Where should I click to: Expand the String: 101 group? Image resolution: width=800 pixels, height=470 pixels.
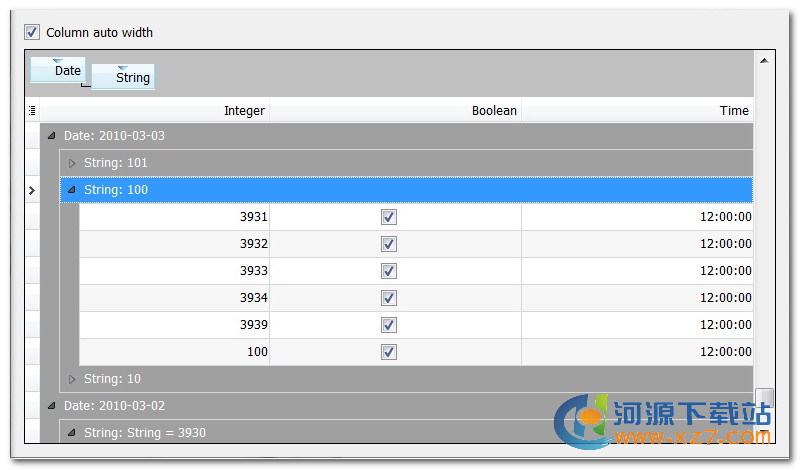(x=72, y=163)
